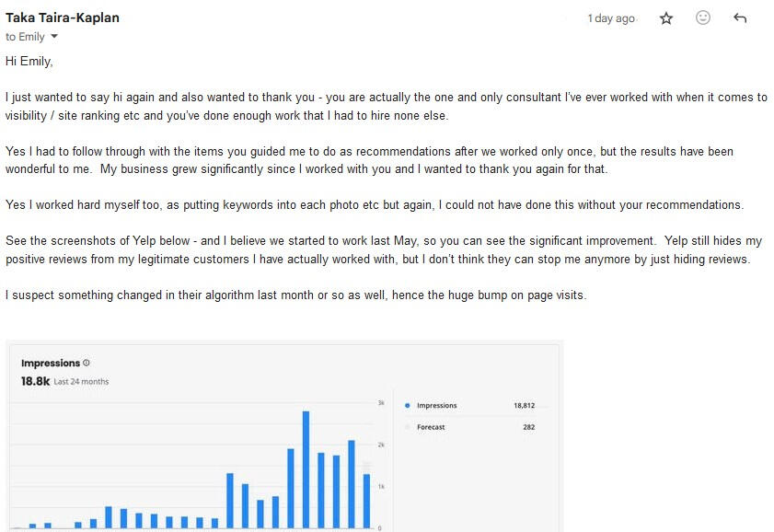Click the gray Forecast legend dot
Viewport: 774px width, 532px height.
point(407,427)
